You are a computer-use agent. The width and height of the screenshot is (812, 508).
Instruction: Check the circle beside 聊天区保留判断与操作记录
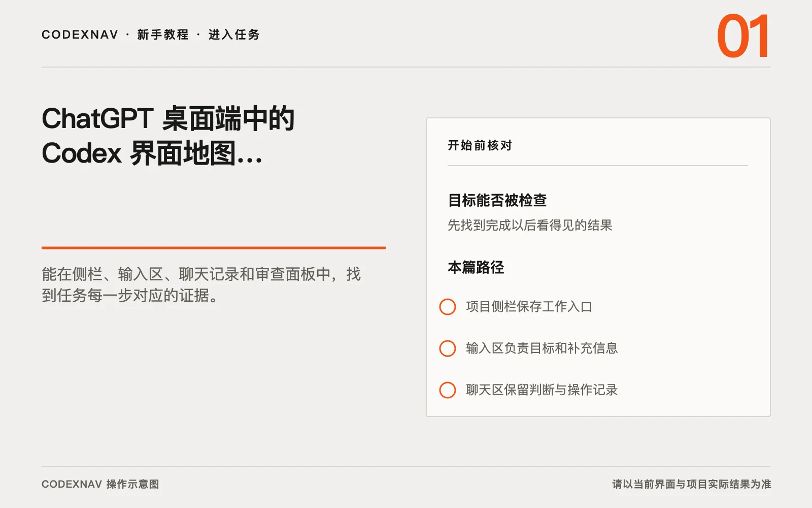448,390
